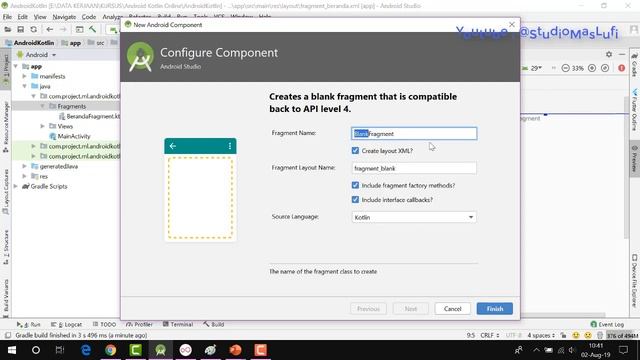Expand the generatedJava folder
The image size is (640, 360).
24,166
